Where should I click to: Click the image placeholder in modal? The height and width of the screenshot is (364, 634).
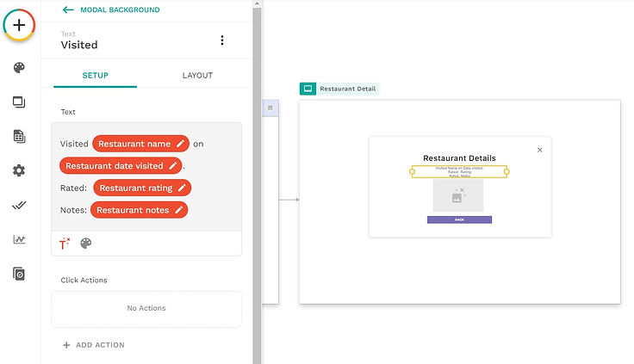[458, 195]
